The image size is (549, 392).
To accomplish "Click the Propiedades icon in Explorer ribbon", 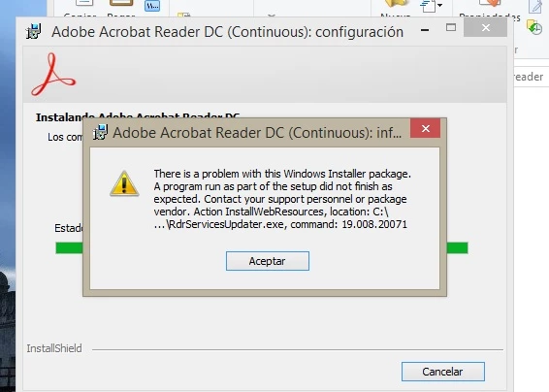I will [x=490, y=4].
